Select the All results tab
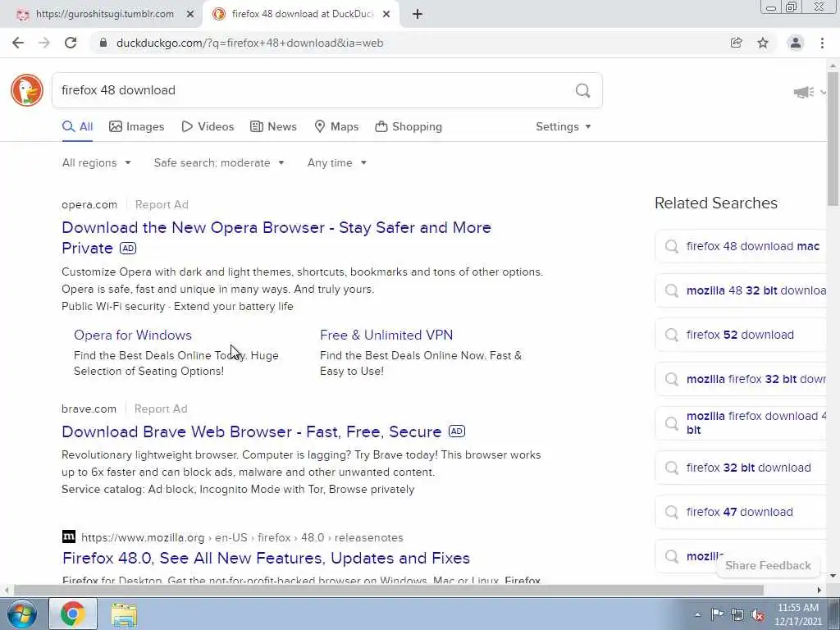Screen dimensions: 840x630 [x=78, y=127]
